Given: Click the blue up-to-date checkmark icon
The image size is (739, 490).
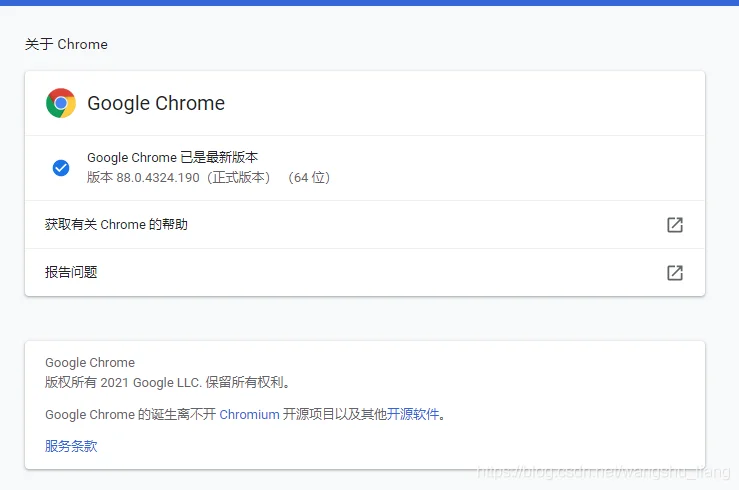Looking at the screenshot, I should (x=61, y=168).
